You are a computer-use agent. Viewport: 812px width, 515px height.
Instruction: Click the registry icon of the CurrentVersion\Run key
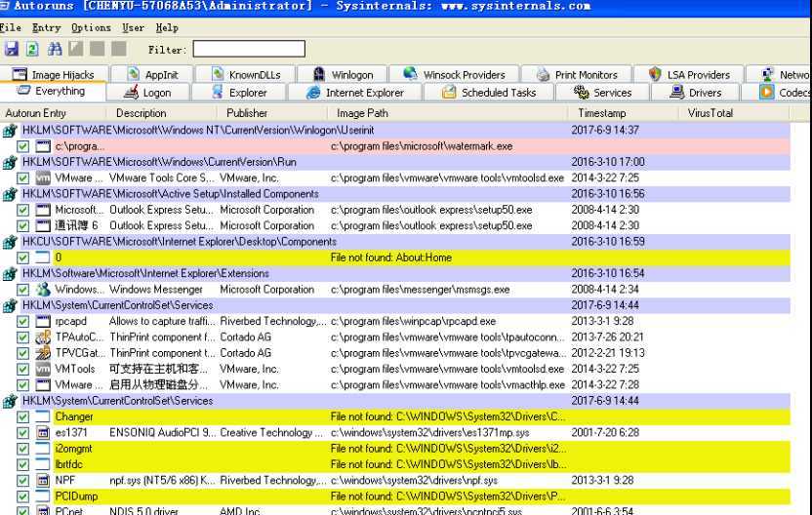[10, 163]
